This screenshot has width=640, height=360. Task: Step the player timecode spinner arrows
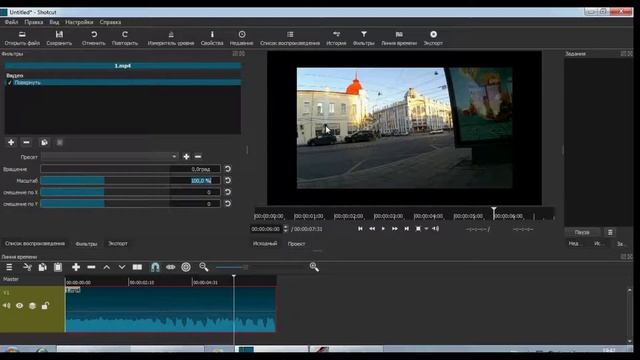pyautogui.click(x=285, y=229)
